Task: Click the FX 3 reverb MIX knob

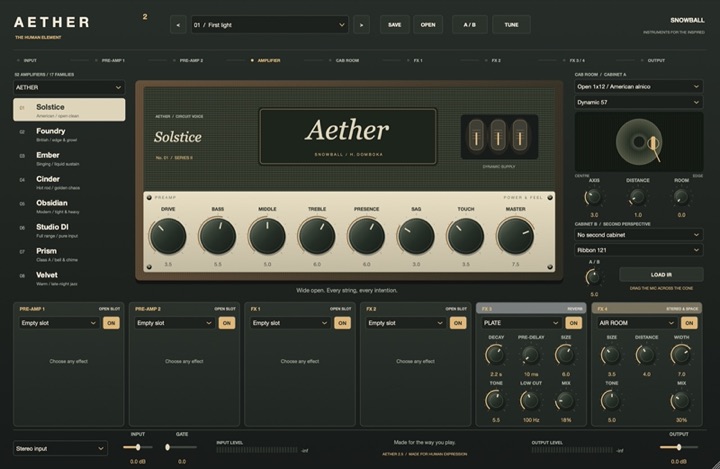Action: point(565,401)
